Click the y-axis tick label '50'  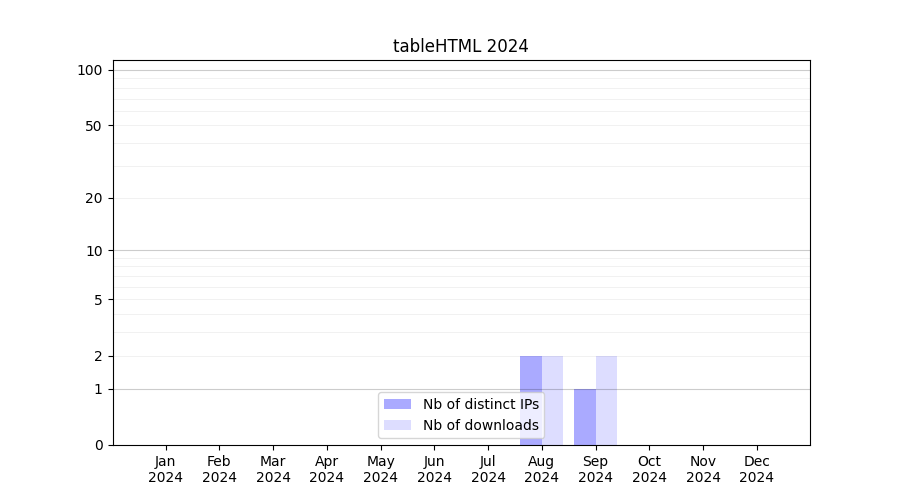[94, 126]
